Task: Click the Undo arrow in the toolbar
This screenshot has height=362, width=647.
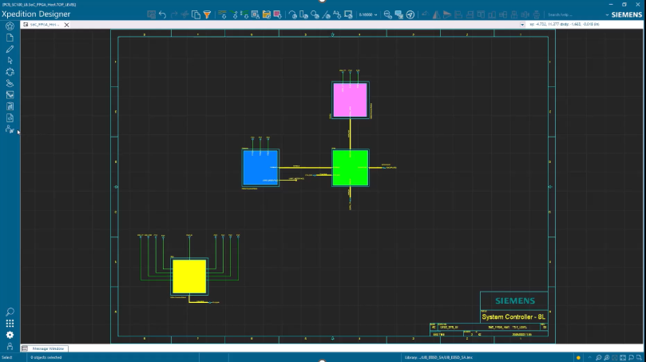Action: [x=163, y=15]
